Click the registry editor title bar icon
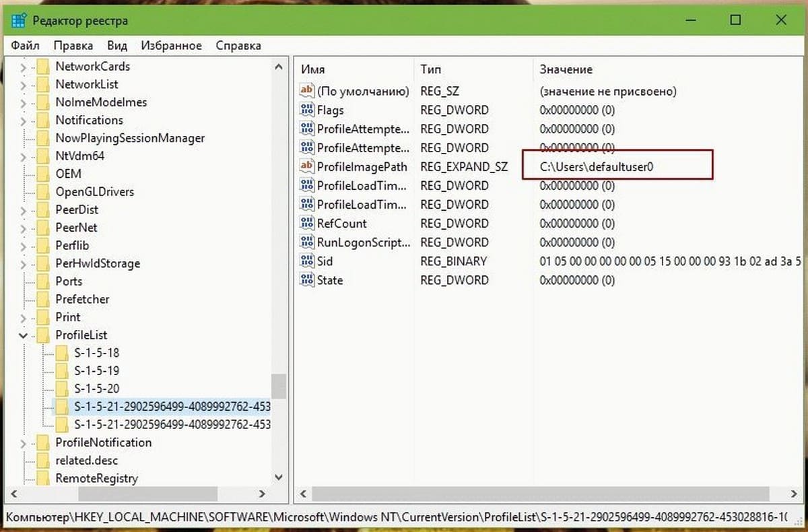The image size is (808, 532). 19,20
